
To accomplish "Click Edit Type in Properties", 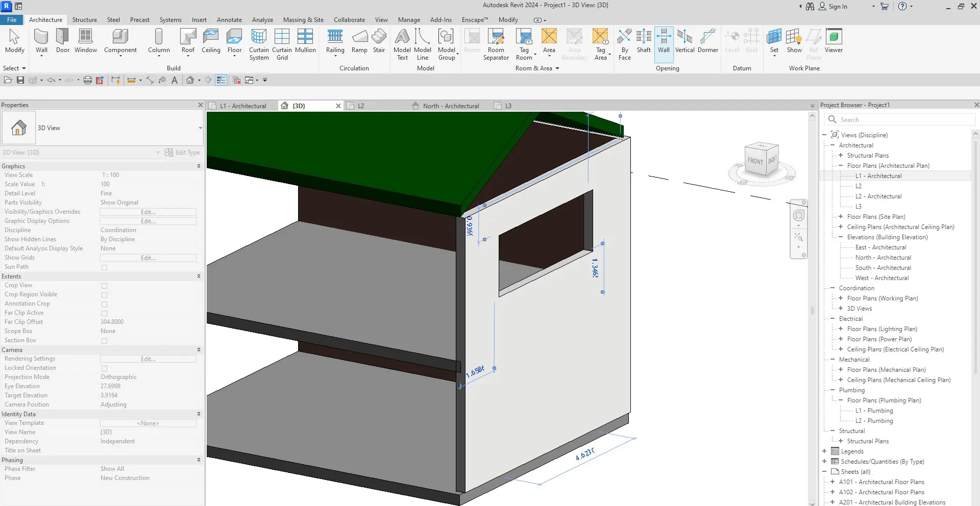I will click(182, 153).
